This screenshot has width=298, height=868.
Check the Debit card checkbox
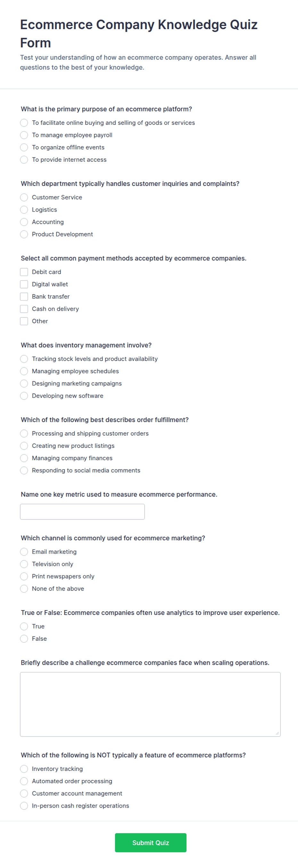point(24,272)
